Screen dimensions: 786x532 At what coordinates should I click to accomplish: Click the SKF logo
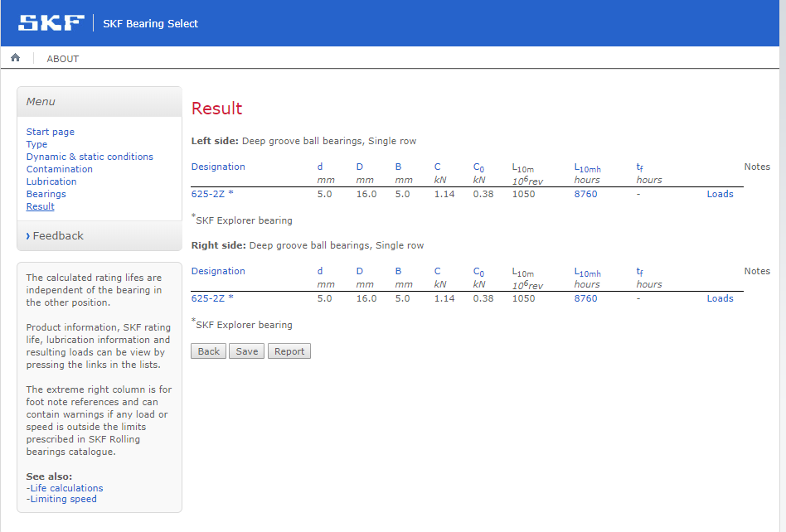pos(51,23)
